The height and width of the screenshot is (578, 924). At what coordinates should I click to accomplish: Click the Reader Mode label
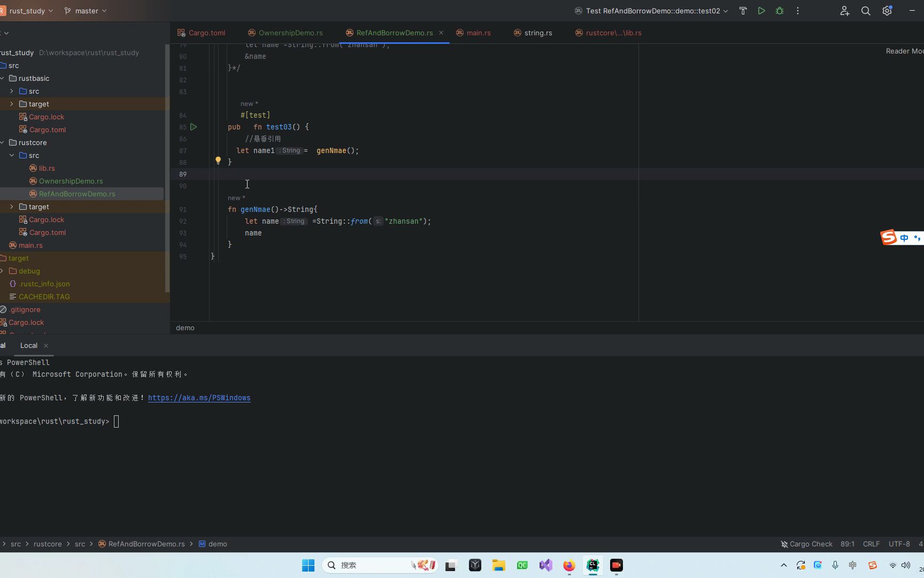(x=905, y=51)
